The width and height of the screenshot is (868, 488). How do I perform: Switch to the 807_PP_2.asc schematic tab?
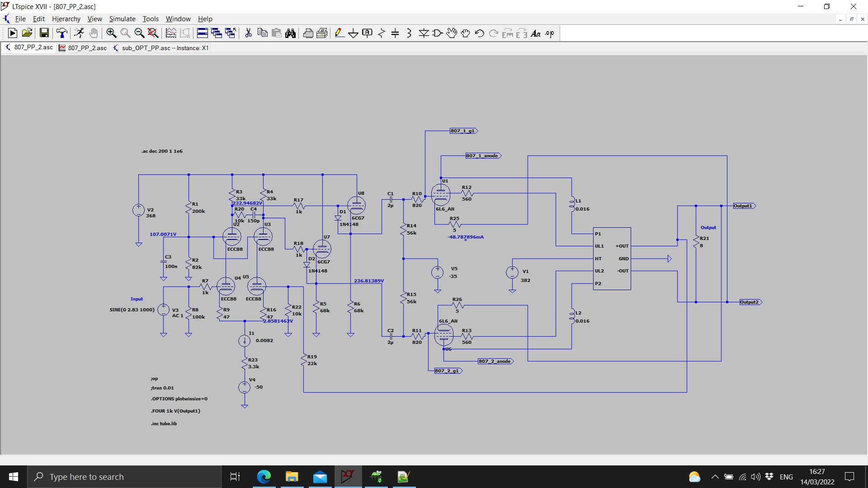coord(29,47)
